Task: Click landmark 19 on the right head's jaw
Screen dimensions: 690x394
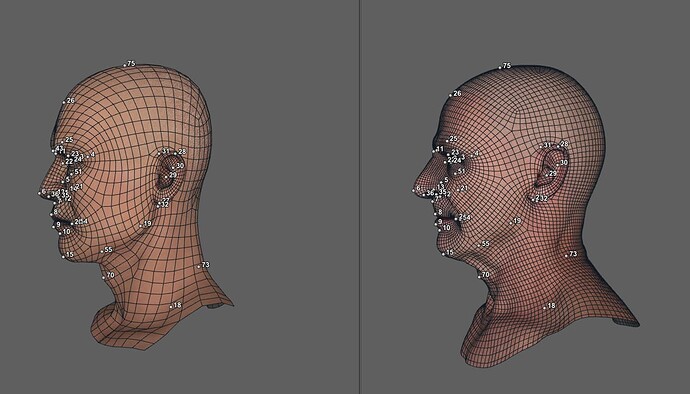Action: 511,223
